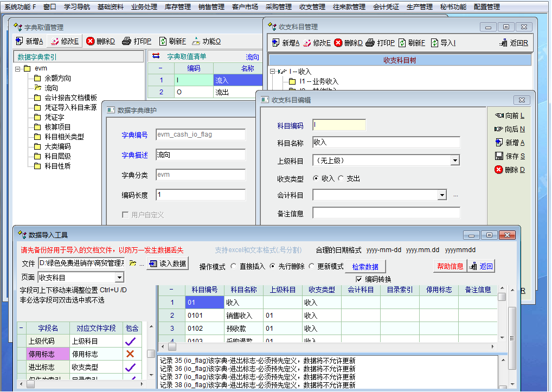
Task: Select the 支出 radio button
Action: tap(341, 178)
